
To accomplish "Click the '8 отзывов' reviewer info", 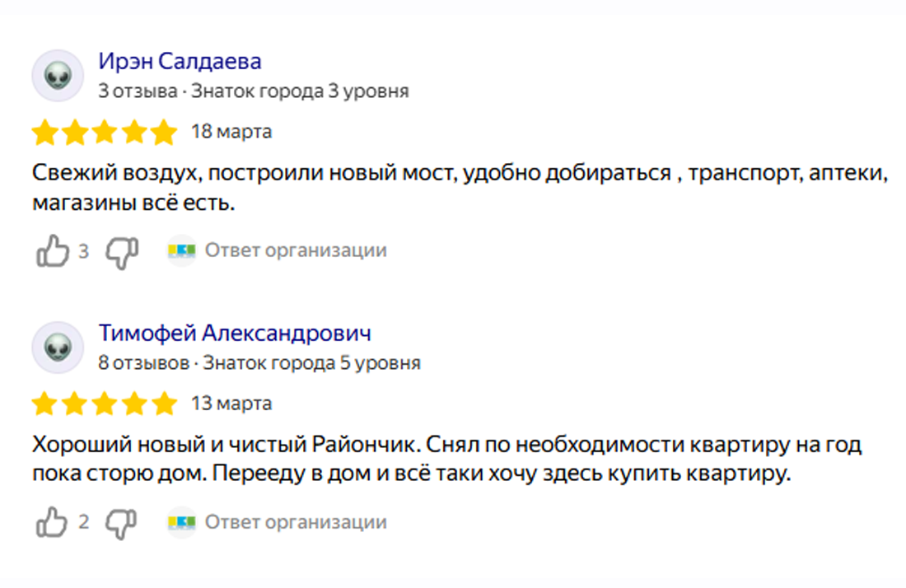I will coord(144,362).
